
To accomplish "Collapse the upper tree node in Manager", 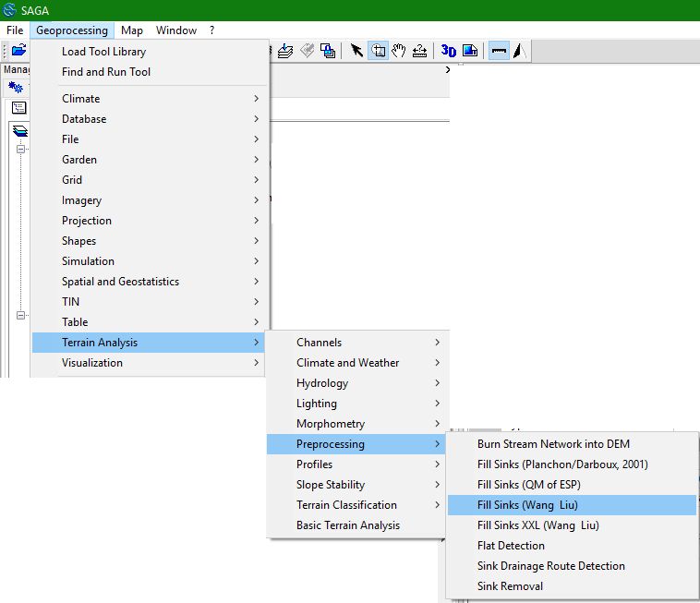I will (20, 149).
